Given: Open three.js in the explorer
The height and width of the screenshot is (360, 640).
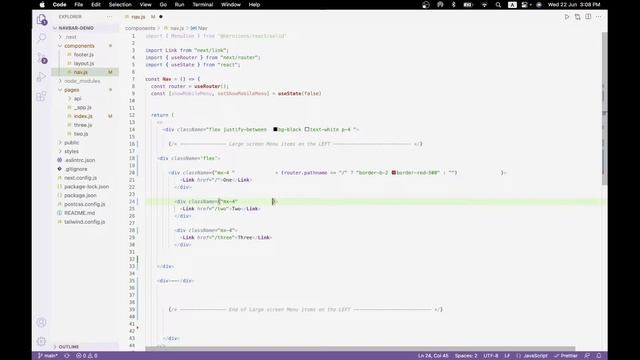Looking at the screenshot, I should point(83,125).
